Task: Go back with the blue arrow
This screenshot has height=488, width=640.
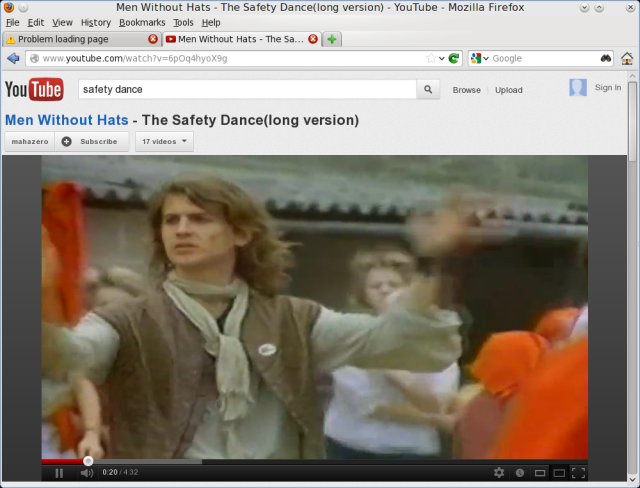Action: tap(13, 58)
